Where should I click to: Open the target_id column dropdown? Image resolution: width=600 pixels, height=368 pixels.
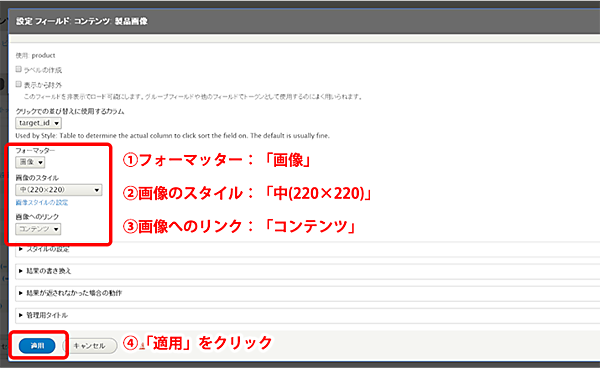pyautogui.click(x=38, y=123)
